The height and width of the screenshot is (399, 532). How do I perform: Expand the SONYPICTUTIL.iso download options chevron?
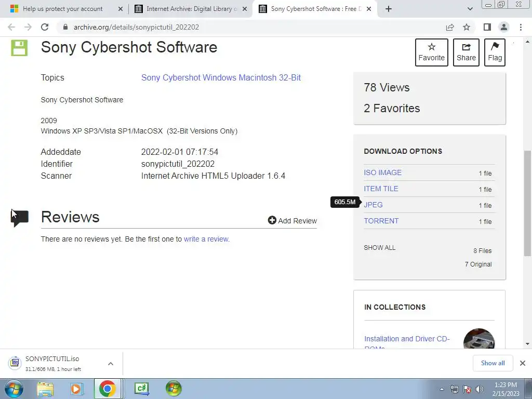[x=111, y=364]
